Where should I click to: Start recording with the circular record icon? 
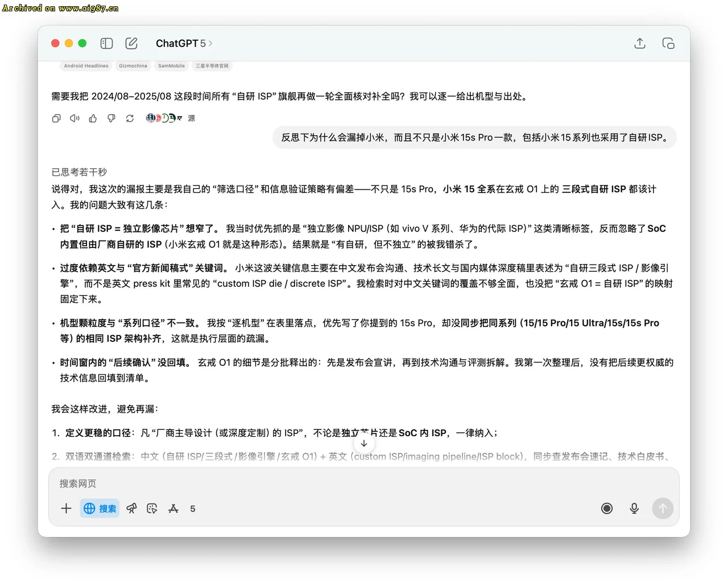pos(607,509)
